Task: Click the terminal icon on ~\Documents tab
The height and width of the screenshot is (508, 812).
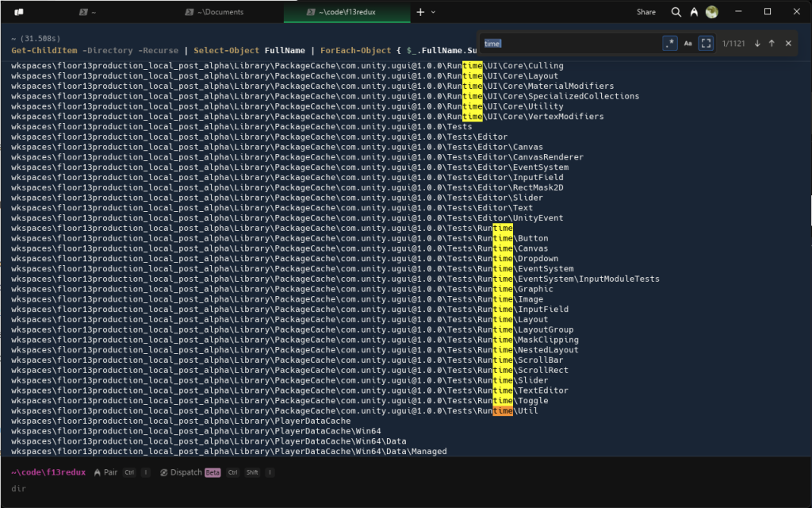Action: (189, 12)
